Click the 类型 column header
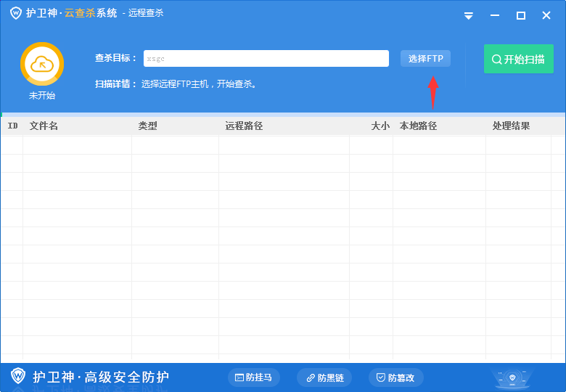This screenshot has height=392, width=566. point(147,126)
